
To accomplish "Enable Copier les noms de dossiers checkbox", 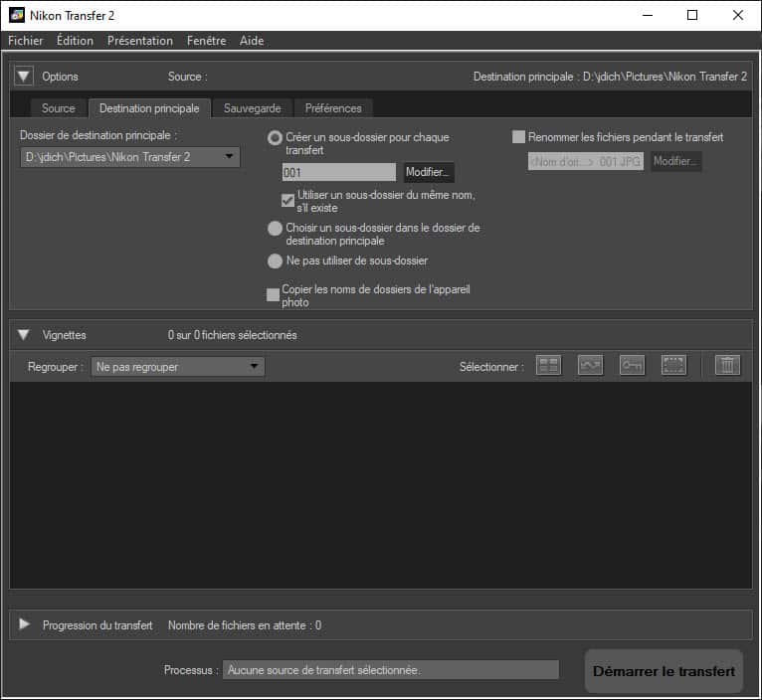I will coord(274,294).
